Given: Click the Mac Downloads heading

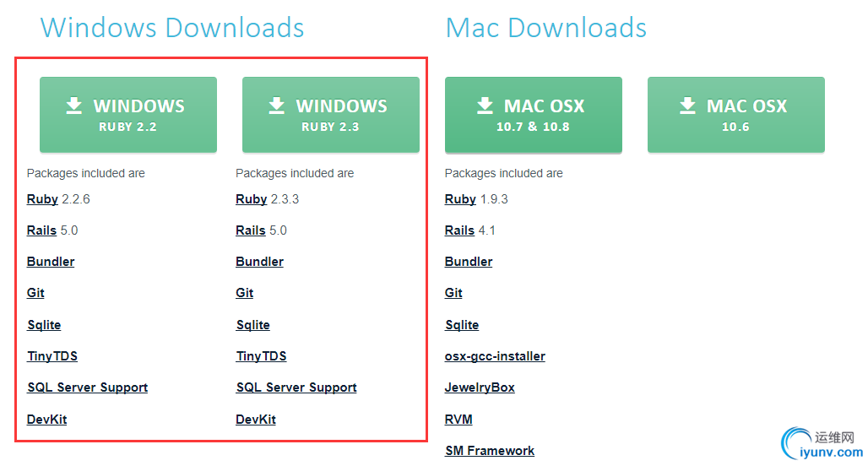Looking at the screenshot, I should 545,28.
